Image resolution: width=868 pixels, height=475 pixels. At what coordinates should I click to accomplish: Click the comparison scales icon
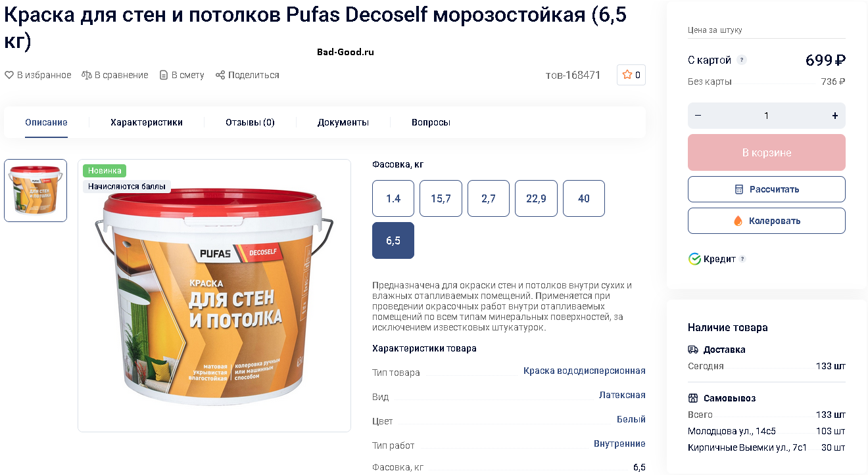(x=87, y=76)
